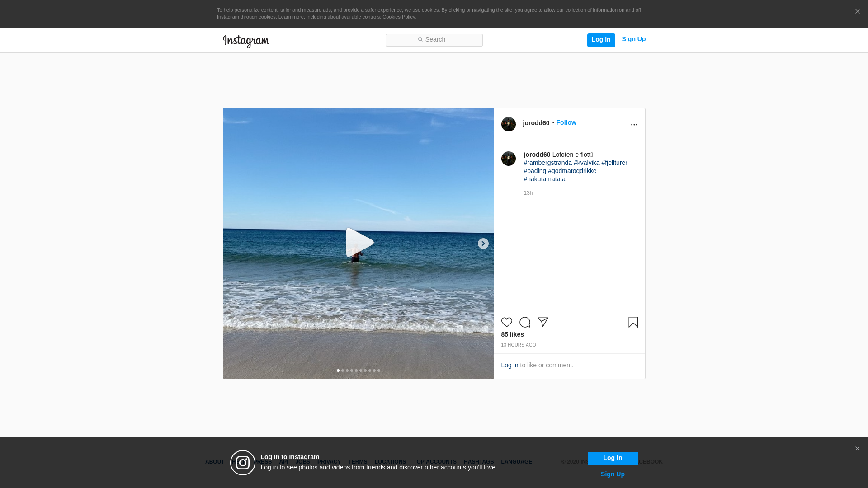The height and width of the screenshot is (488, 868).
Task: Open the LANGUAGE footer selector
Action: 516,462
